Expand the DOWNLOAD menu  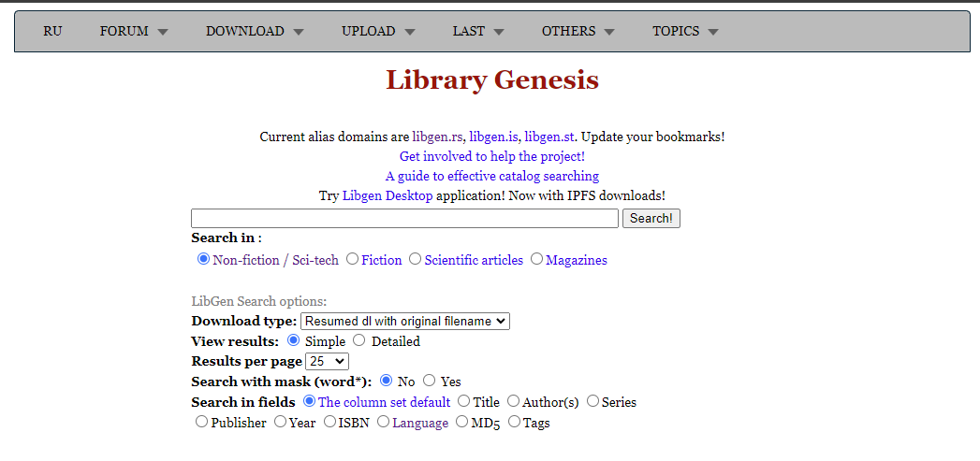(255, 31)
